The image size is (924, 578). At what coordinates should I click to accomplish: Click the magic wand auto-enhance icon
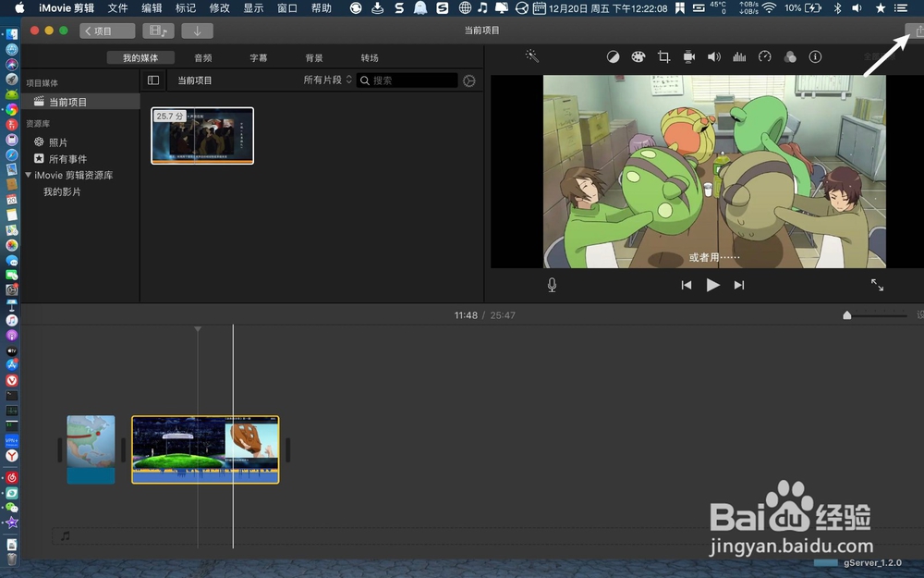[x=531, y=56]
